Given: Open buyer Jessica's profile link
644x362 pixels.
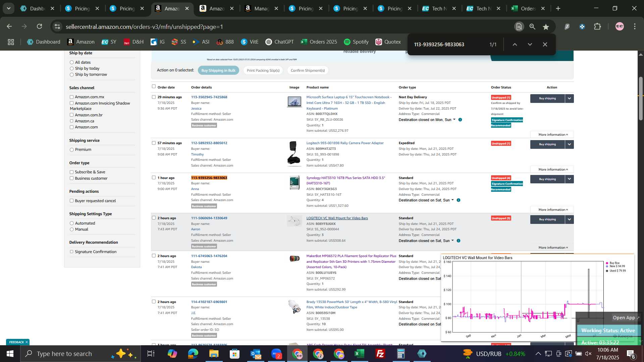Looking at the screenshot, I should (196, 109).
